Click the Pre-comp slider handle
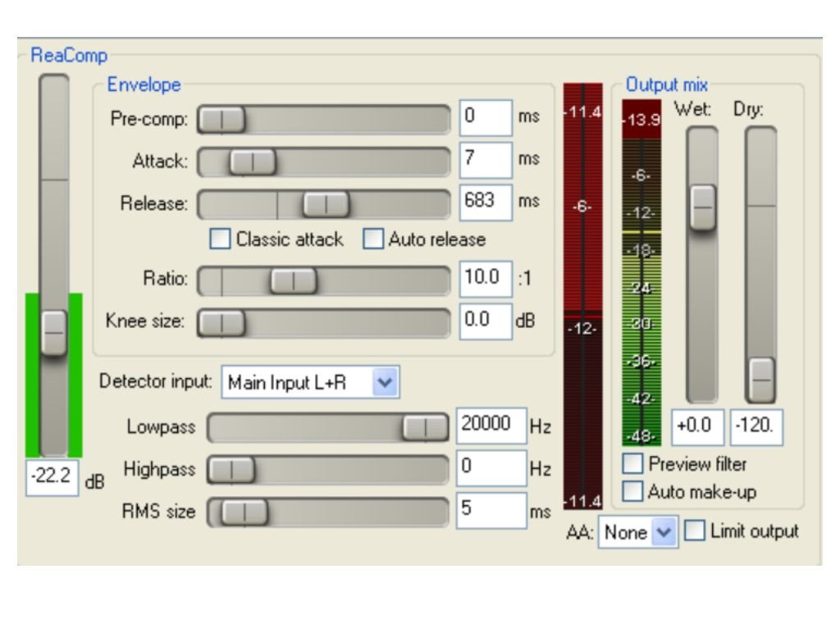Image resolution: width=840 pixels, height=629 pixels. pyautogui.click(x=221, y=119)
